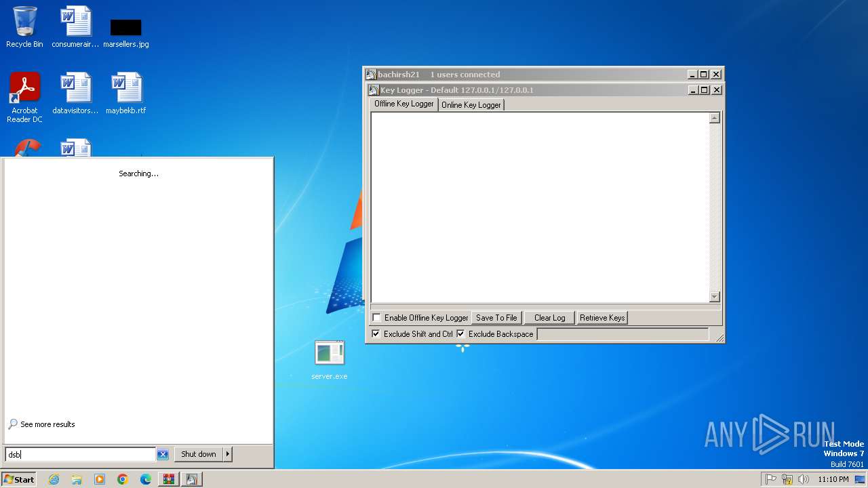Open the Recycle Bin desktop icon
The image size is (868, 488).
click(x=24, y=27)
